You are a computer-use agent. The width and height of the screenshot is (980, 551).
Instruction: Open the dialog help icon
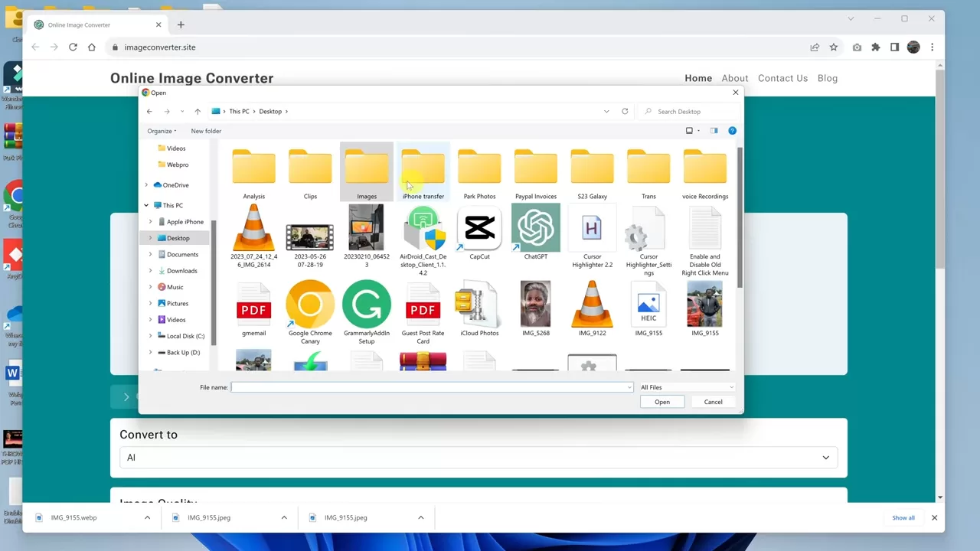(732, 131)
